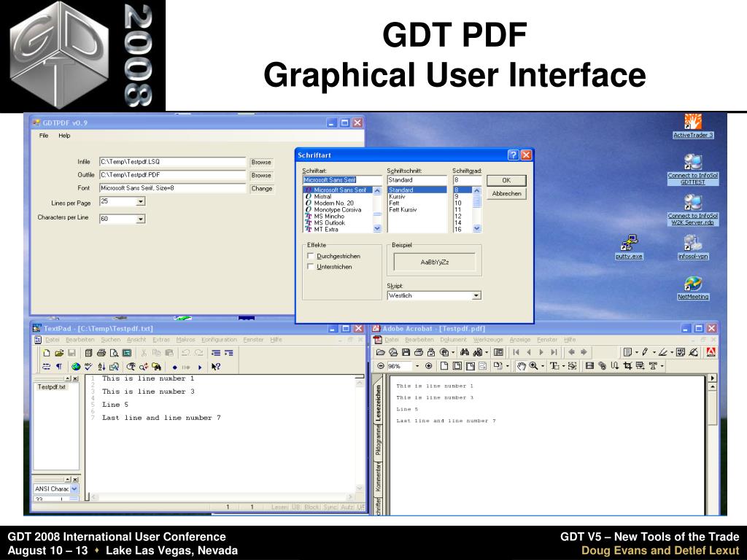Click binoculars Find icon in Acrobat
Image resolution: width=747 pixels, height=560 pixels.
(x=465, y=352)
